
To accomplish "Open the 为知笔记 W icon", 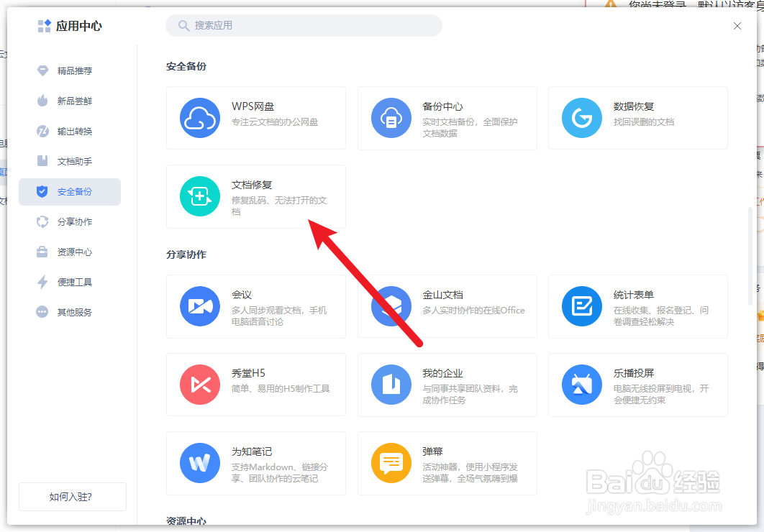I will pos(200,463).
